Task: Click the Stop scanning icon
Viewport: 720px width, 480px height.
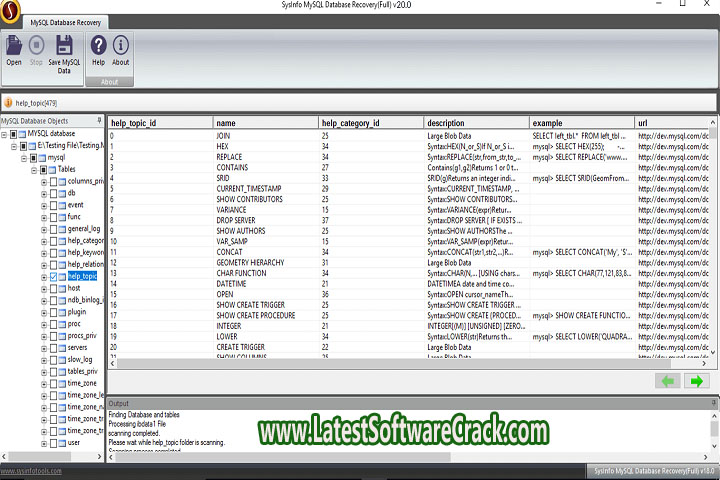Action: click(36, 45)
